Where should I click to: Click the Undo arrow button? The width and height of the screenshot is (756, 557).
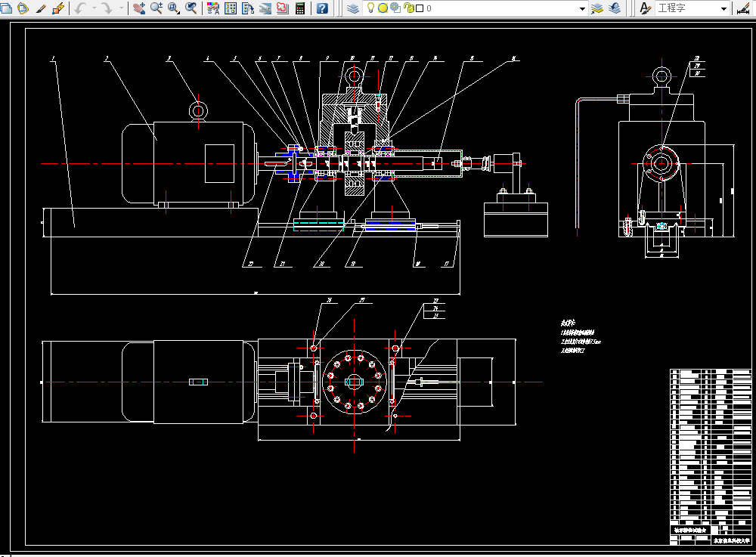pyautogui.click(x=80, y=8)
